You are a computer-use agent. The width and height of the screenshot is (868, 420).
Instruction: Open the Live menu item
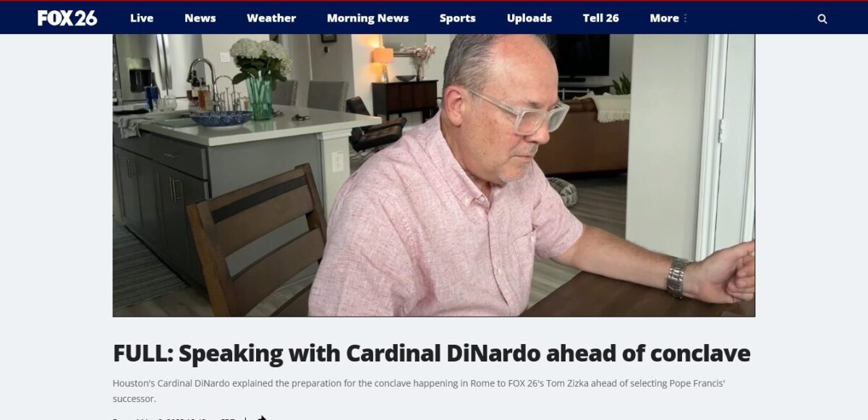pyautogui.click(x=142, y=18)
